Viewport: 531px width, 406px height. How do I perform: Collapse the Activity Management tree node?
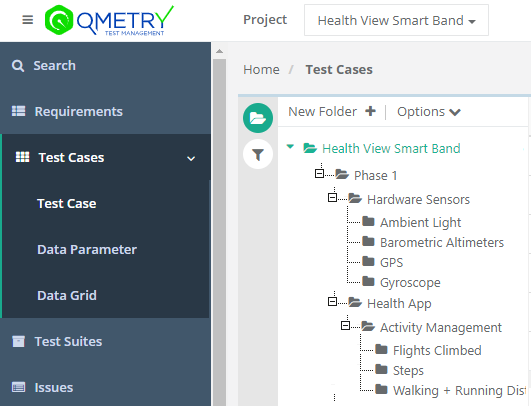click(345, 326)
